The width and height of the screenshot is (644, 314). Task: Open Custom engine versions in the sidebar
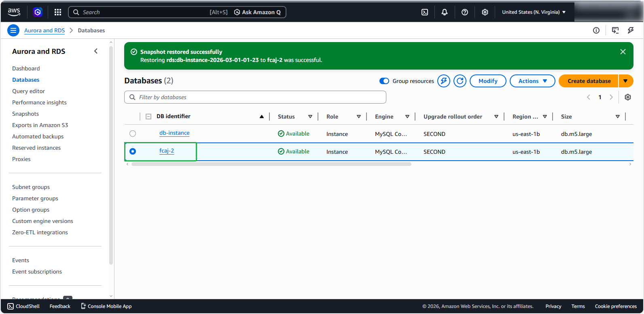pyautogui.click(x=42, y=221)
